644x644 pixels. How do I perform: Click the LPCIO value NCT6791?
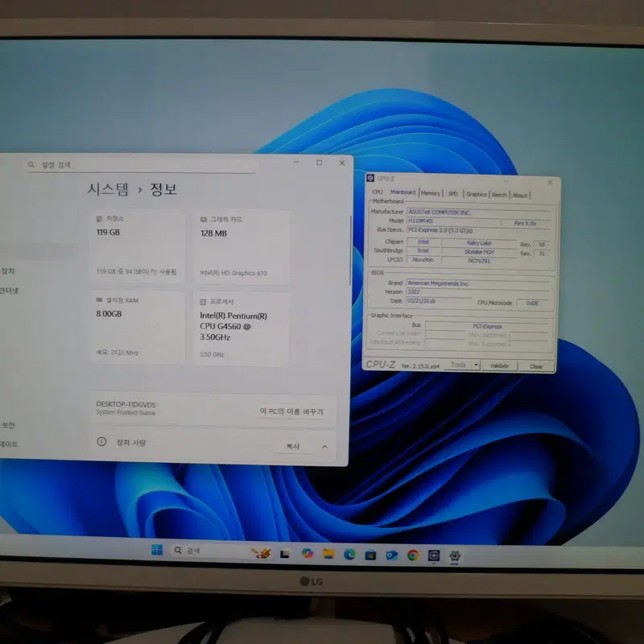point(479,261)
